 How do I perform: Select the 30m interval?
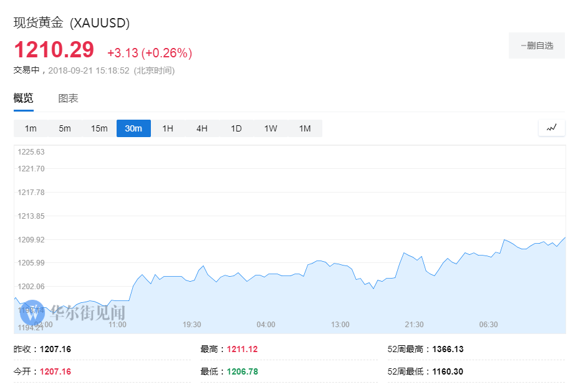pos(133,128)
